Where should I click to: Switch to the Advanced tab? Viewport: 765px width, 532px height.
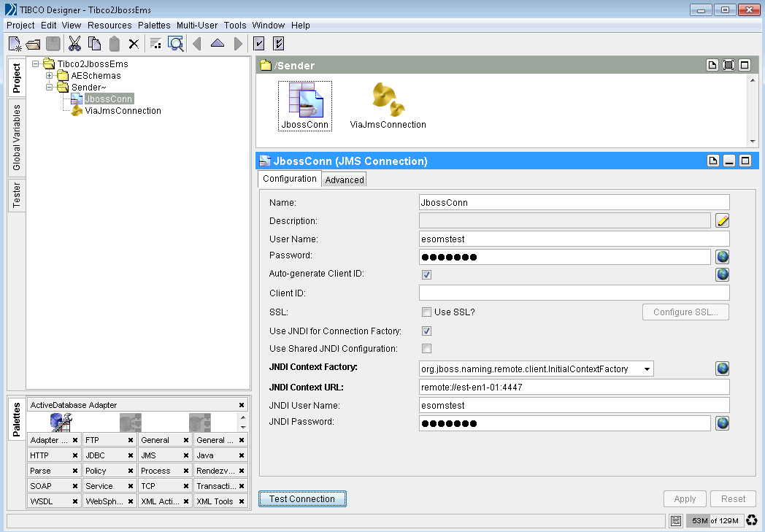[345, 180]
